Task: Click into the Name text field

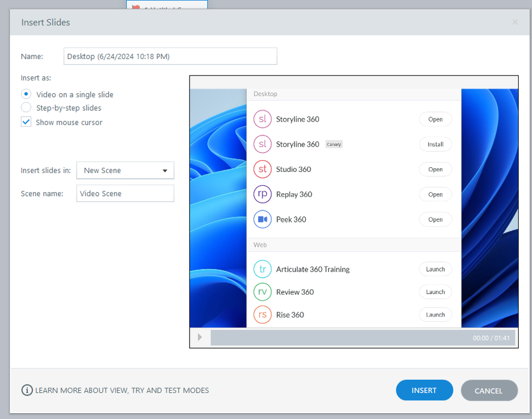Action: 170,56
